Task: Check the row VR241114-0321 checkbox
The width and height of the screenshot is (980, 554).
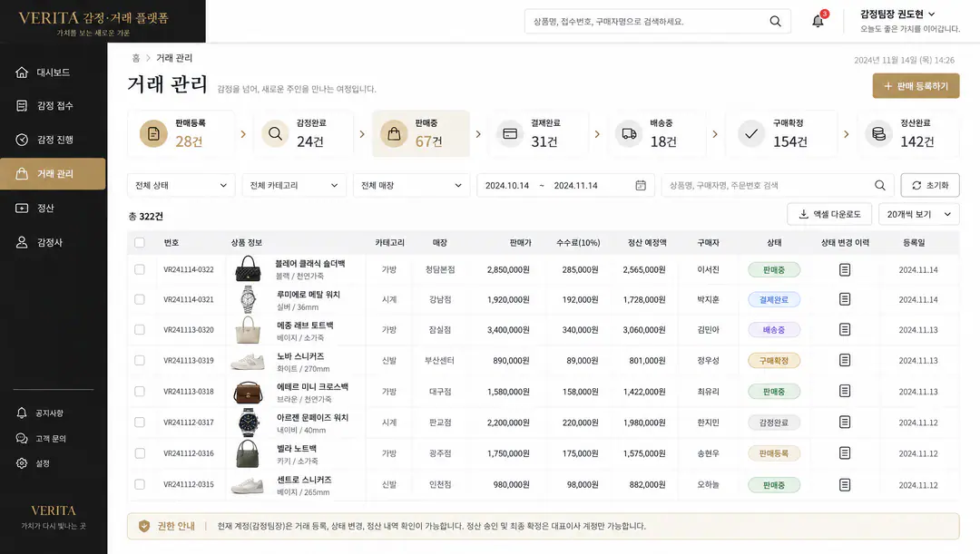Action: tap(140, 300)
